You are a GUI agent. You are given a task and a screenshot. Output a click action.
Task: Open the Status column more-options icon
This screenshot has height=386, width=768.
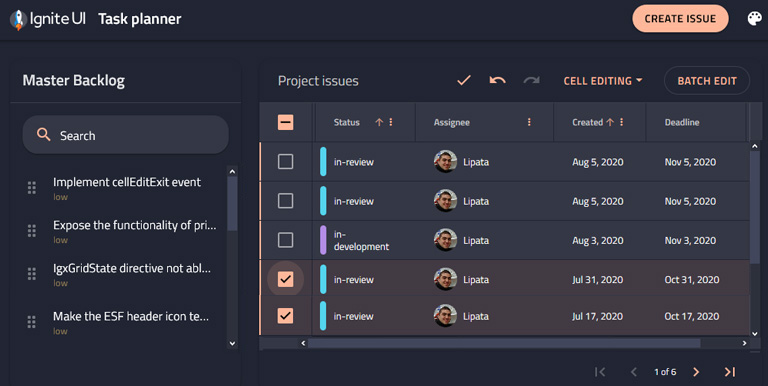391,122
